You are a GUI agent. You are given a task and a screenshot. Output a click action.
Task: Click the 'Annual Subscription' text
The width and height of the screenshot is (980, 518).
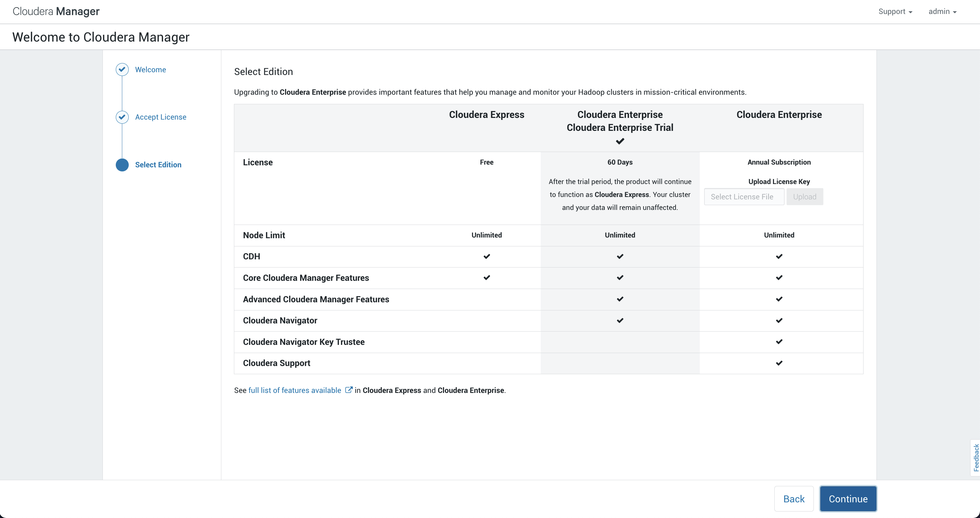779,162
